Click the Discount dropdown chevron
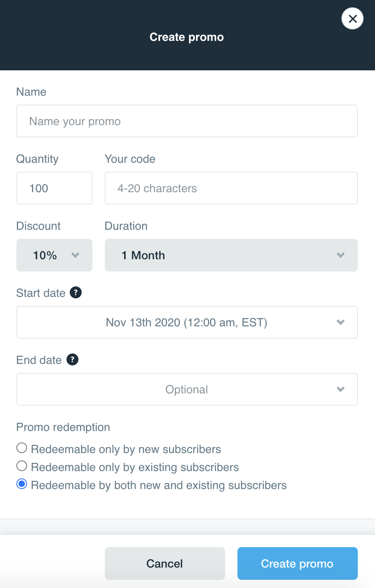The image size is (375, 588). click(75, 255)
